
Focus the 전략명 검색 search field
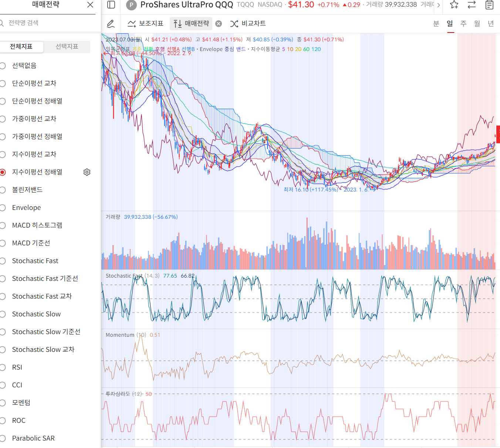coord(48,23)
